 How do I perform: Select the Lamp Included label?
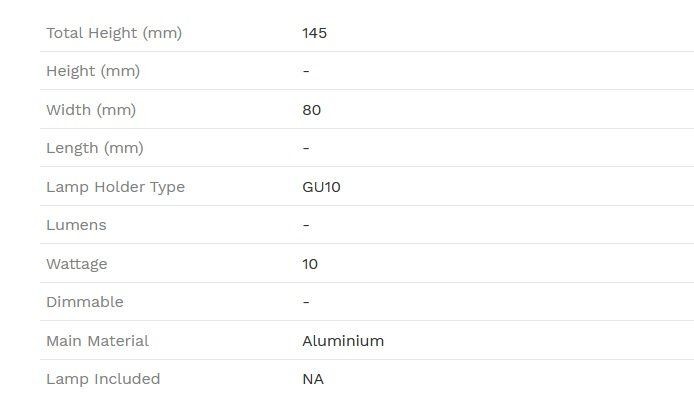click(103, 379)
